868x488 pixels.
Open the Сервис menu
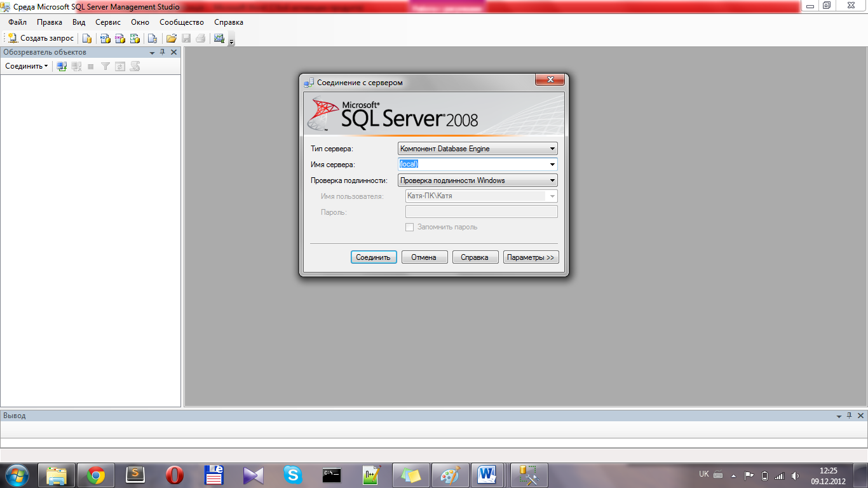pyautogui.click(x=108, y=22)
